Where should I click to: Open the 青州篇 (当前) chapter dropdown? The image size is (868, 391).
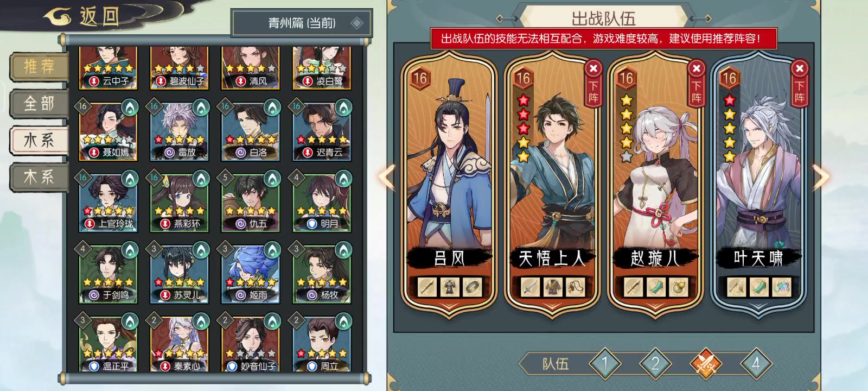[x=302, y=23]
